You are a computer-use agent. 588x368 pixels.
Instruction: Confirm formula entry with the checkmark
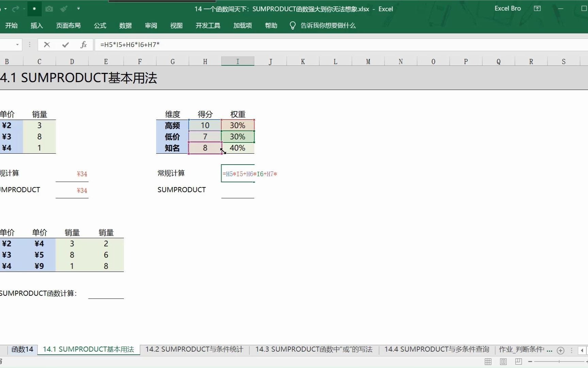coord(65,45)
